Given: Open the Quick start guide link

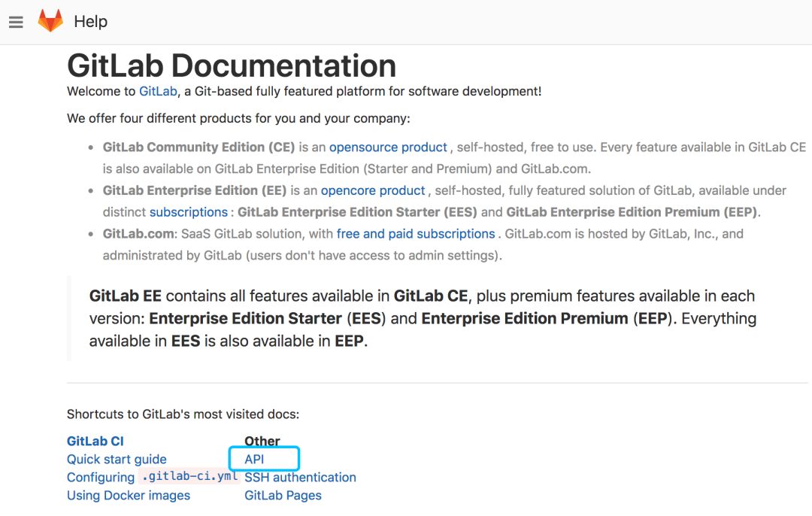Looking at the screenshot, I should pyautogui.click(x=117, y=459).
